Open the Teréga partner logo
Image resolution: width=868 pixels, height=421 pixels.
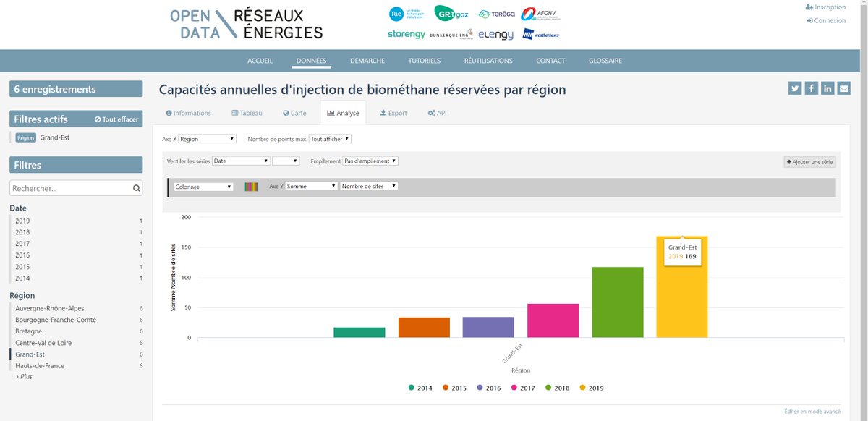[x=496, y=14]
